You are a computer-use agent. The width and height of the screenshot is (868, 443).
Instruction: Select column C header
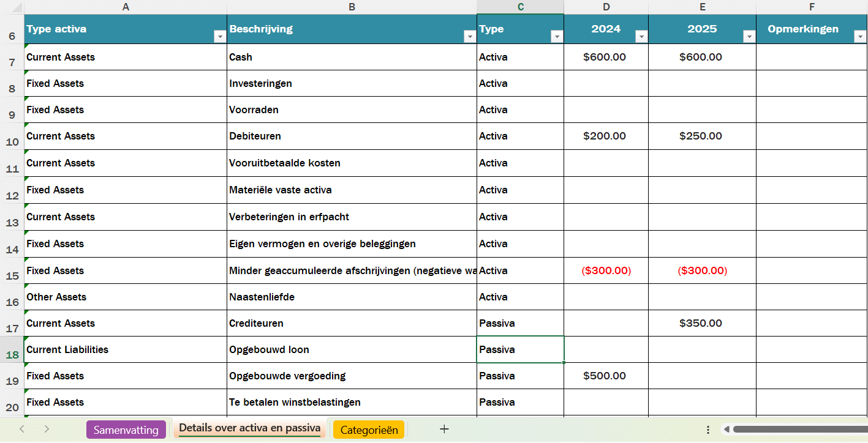[520, 7]
